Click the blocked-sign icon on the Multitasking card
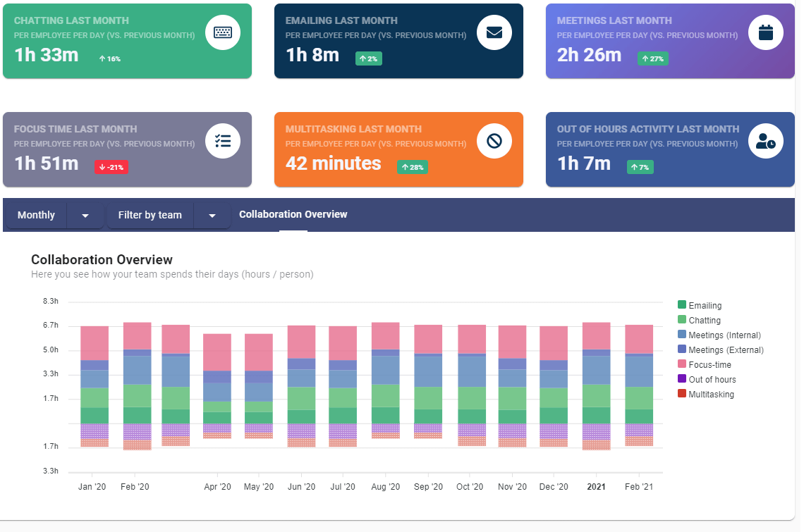Image resolution: width=804 pixels, height=532 pixels. (494, 141)
